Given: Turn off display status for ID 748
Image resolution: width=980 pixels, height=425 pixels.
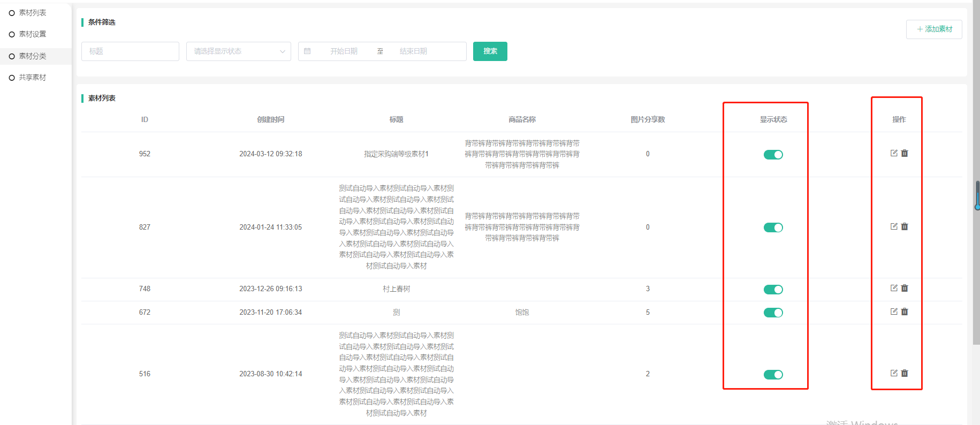Looking at the screenshot, I should pyautogui.click(x=773, y=290).
